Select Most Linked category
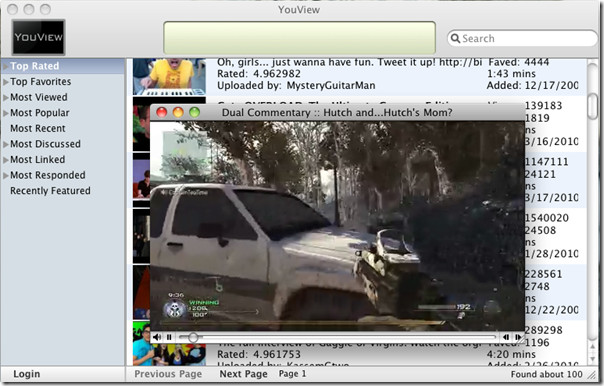Image resolution: width=604 pixels, height=386 pixels. pos(37,159)
